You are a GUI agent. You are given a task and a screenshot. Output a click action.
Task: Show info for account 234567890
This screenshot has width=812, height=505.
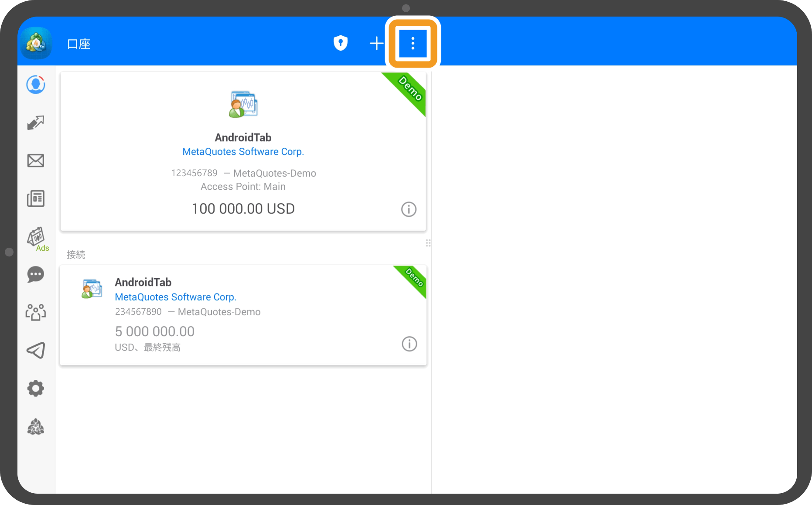409,344
